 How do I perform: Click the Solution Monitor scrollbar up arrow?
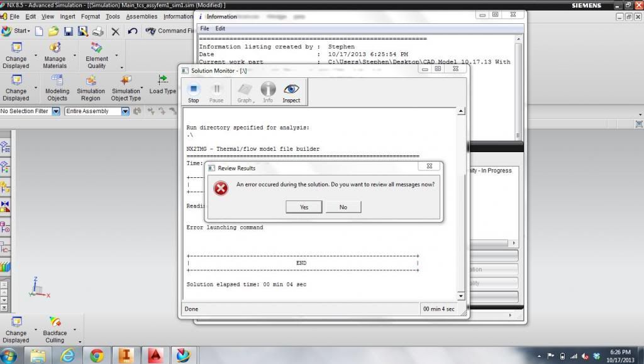click(461, 111)
